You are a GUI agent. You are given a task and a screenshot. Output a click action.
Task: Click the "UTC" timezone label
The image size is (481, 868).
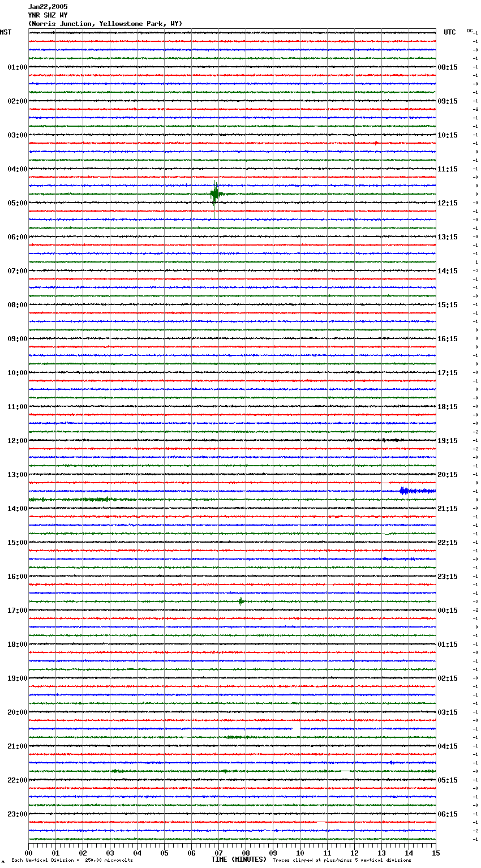pyautogui.click(x=450, y=32)
